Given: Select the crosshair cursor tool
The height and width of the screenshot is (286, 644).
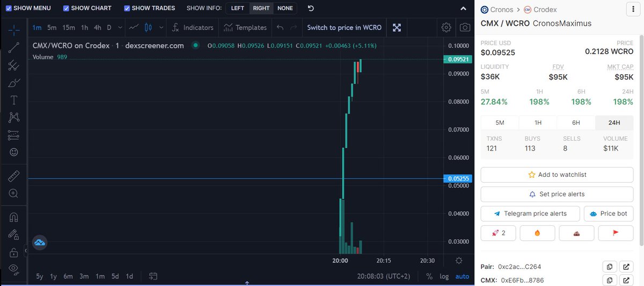Looking at the screenshot, I should (14, 31).
